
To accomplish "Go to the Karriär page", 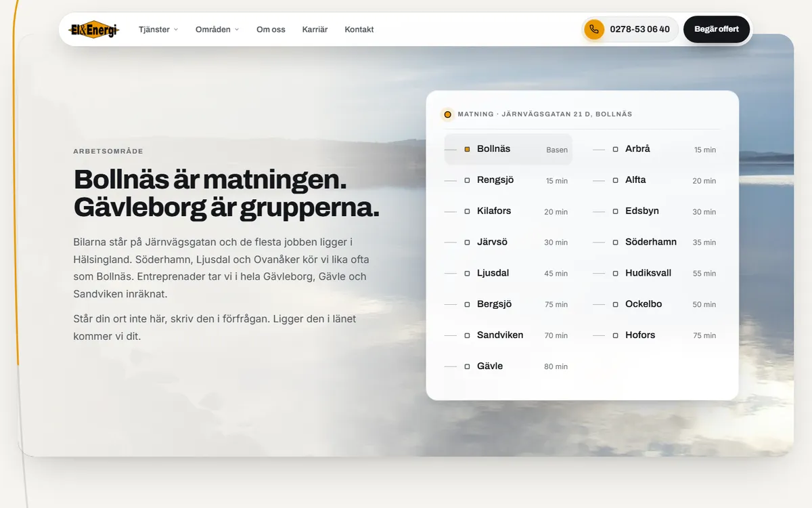I will [315, 29].
